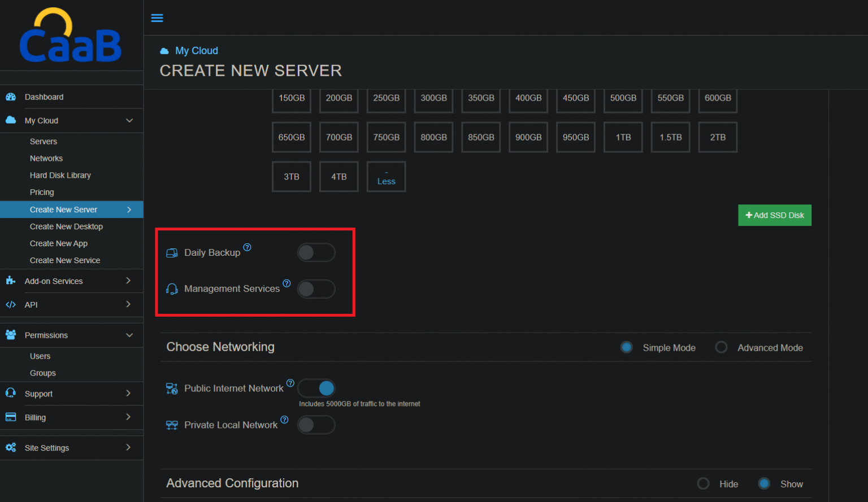Click 'Includes 5000GB of traffic' note
The width and height of the screenshot is (868, 502).
(359, 404)
